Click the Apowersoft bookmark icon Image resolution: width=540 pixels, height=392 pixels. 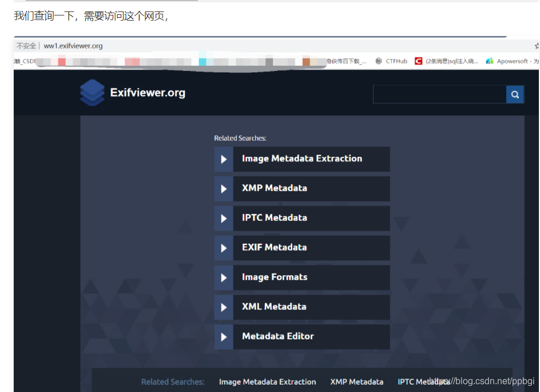tap(490, 61)
